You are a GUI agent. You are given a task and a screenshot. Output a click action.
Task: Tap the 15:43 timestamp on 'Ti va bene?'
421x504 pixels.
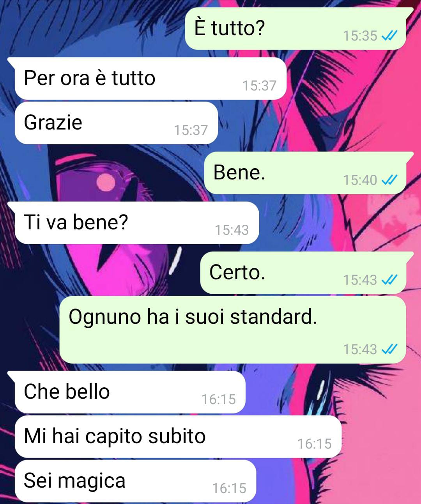pyautogui.click(x=232, y=230)
